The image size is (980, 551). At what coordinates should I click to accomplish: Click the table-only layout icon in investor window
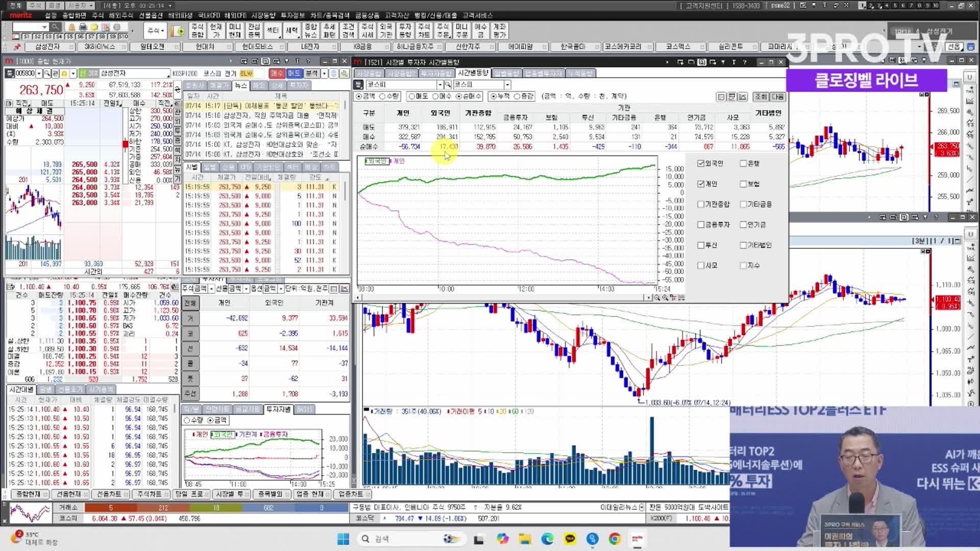tap(721, 96)
